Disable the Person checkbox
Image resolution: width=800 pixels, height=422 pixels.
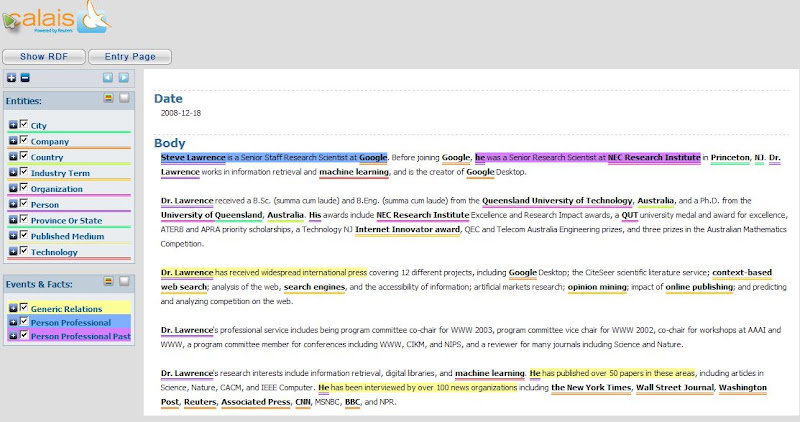pos(23,203)
